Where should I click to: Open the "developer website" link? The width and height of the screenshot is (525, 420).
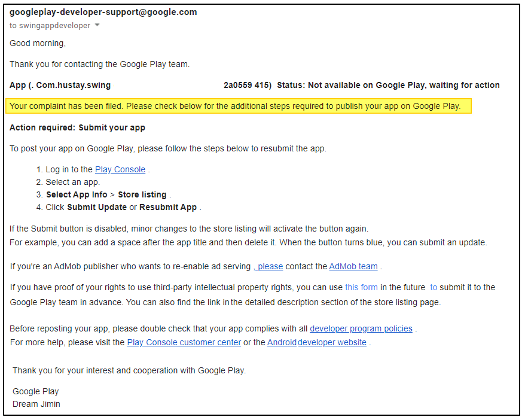pos(332,342)
